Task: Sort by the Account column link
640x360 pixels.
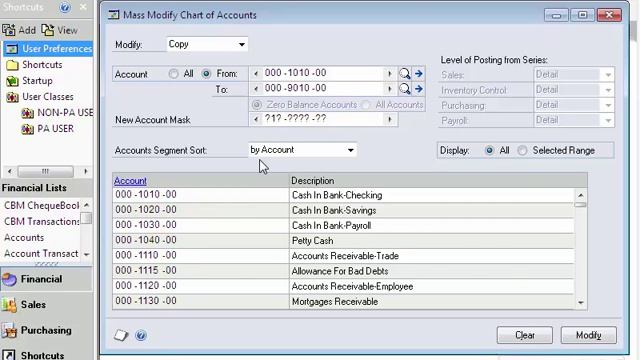Action: coord(130,180)
